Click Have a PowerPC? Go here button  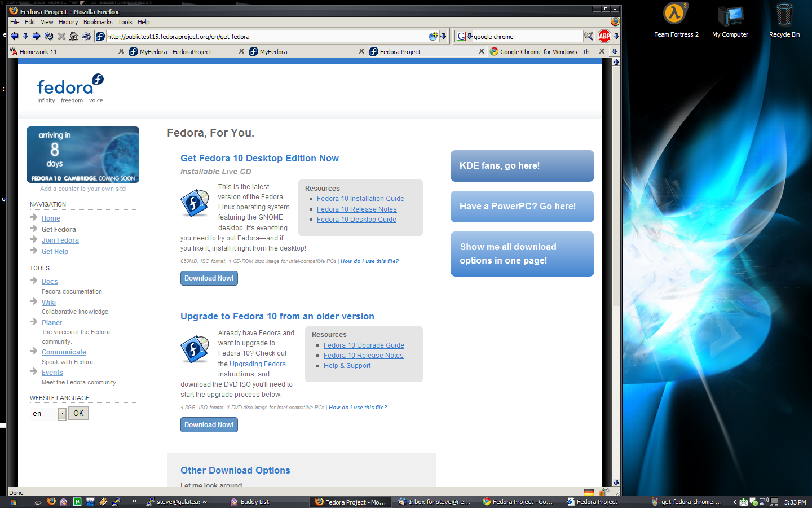click(x=522, y=207)
